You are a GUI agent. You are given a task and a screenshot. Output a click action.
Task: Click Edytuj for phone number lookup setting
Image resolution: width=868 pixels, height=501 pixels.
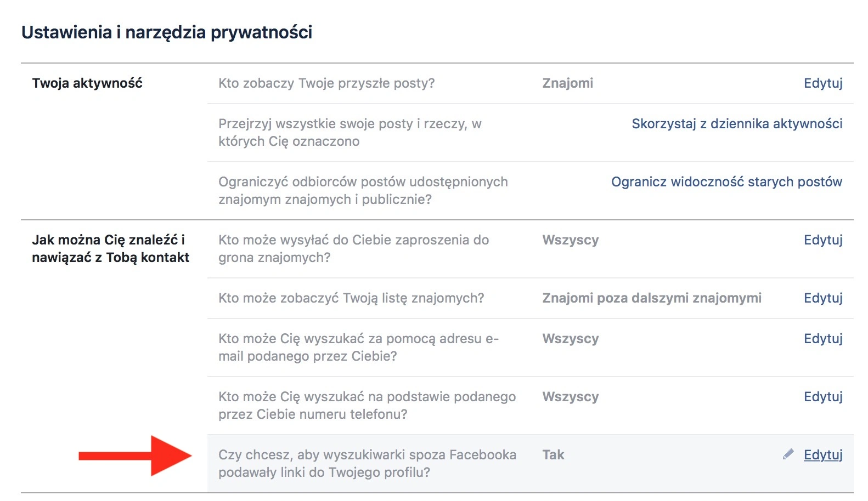click(x=823, y=397)
